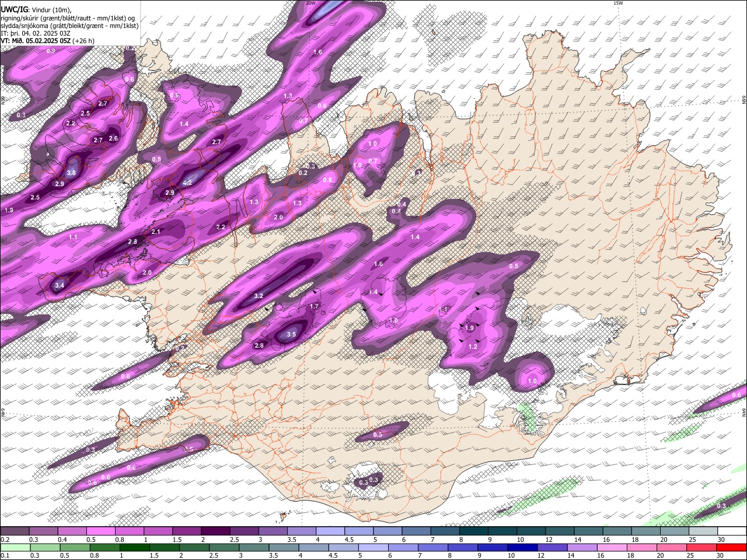
Task: Click the lower legend swatch between 0.5 and 0.8
Action: 75,547
